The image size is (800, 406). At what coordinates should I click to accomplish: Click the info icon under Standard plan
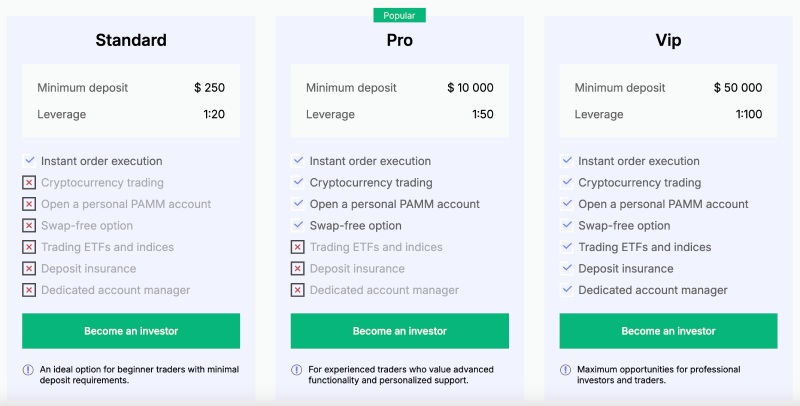(x=28, y=370)
